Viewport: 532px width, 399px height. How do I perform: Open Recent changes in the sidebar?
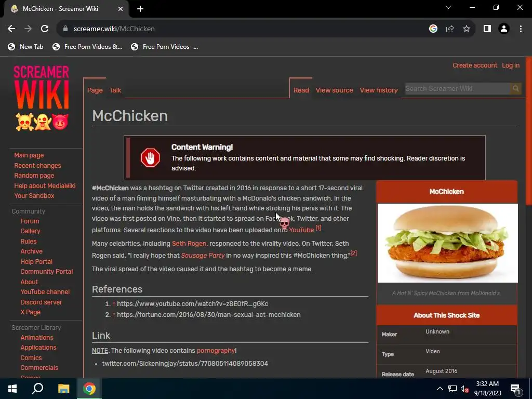37,166
